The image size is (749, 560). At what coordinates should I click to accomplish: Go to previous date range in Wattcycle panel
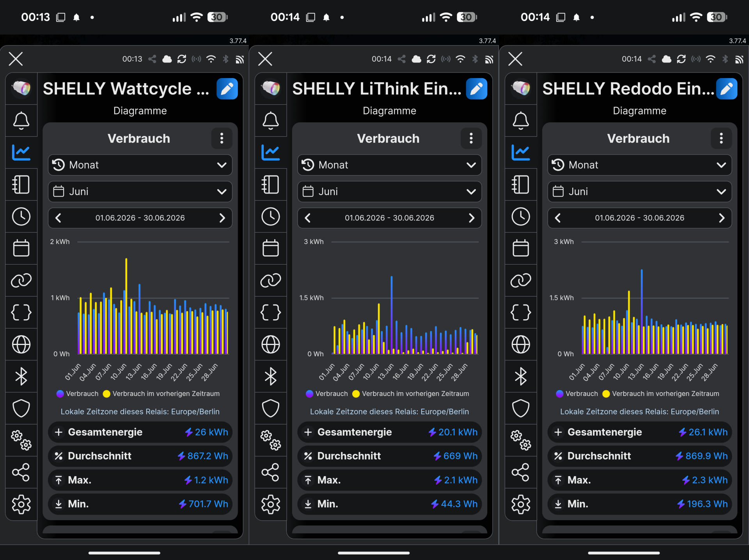click(x=59, y=218)
